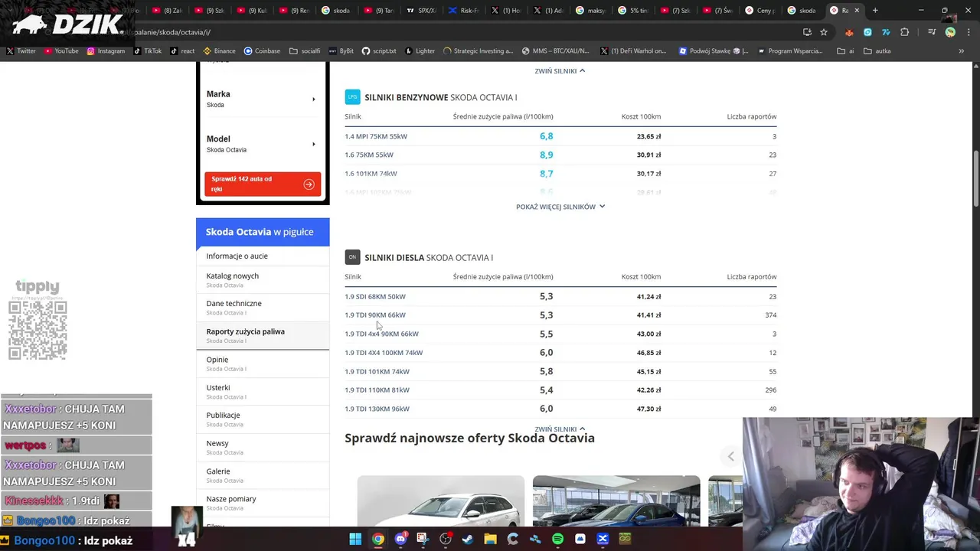Click the ON badge next to Silniki diesla

(352, 257)
